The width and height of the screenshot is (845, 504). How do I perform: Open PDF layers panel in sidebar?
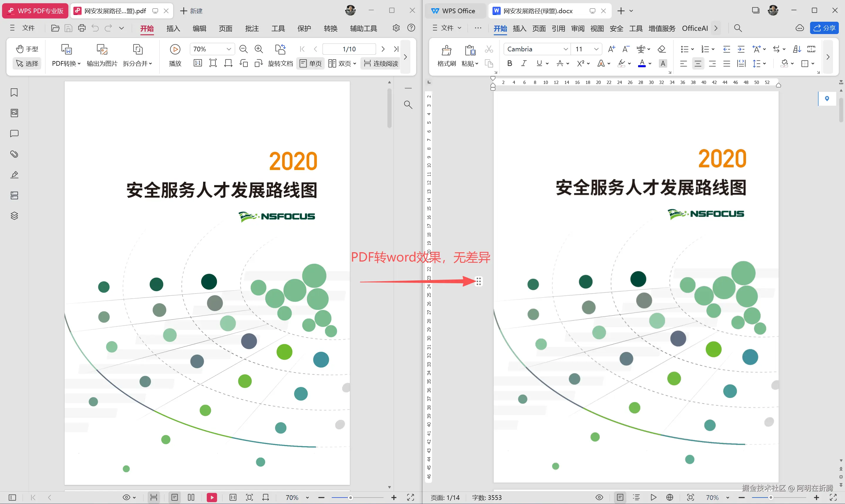point(14,216)
